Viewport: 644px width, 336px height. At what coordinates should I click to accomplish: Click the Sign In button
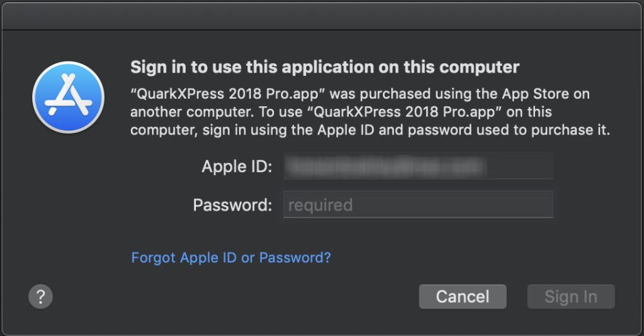[x=571, y=297]
